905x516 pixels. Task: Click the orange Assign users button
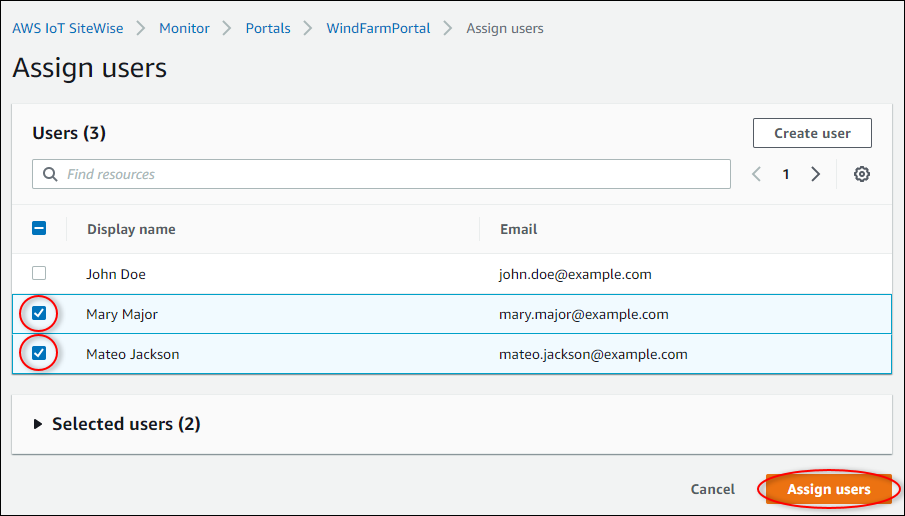click(x=828, y=489)
